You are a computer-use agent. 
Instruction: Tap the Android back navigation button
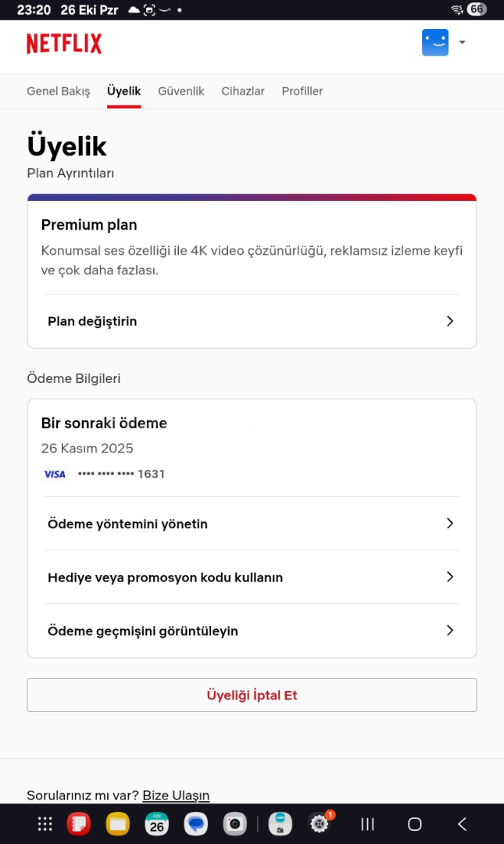click(x=462, y=824)
